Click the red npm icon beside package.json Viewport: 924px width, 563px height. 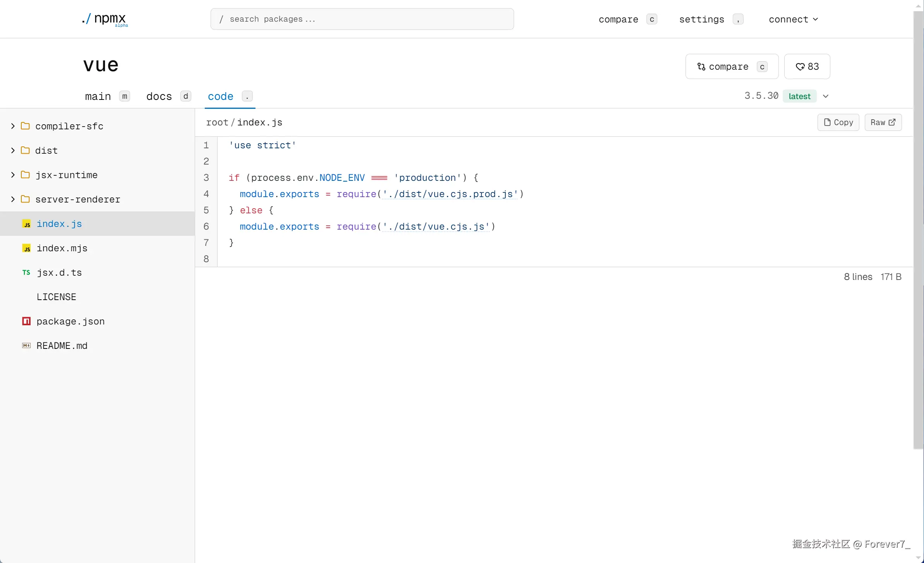26,321
